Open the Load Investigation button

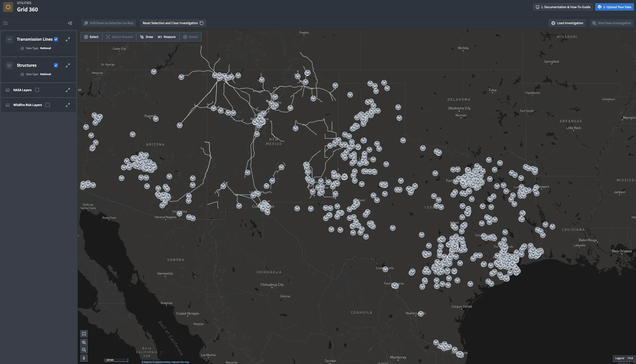pyautogui.click(x=567, y=23)
